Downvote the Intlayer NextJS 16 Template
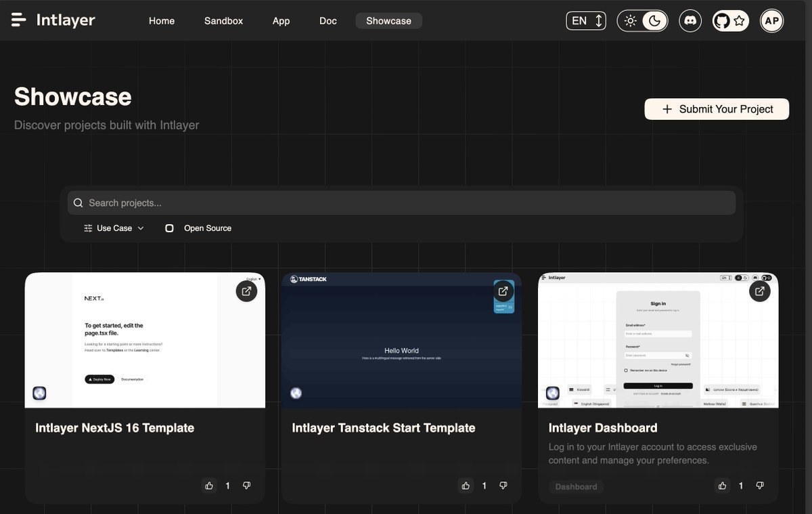Viewport: 812px width, 514px height. coord(246,486)
